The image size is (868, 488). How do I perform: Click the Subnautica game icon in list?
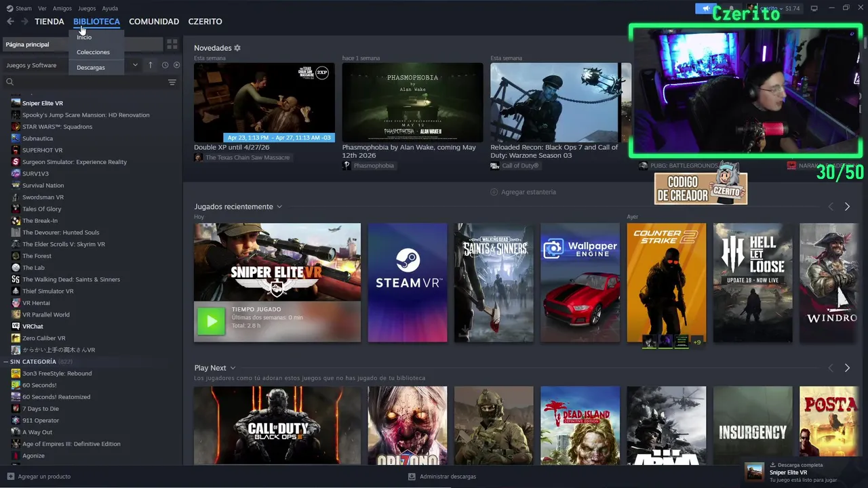16,138
